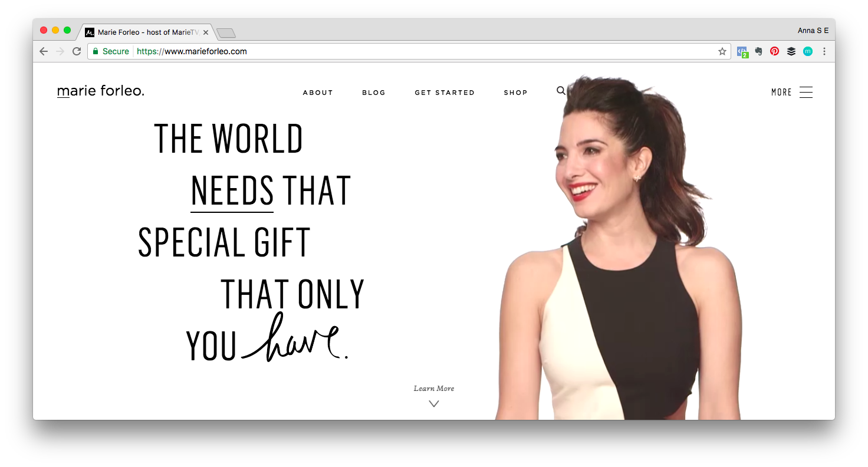This screenshot has height=467, width=868.
Task: Open the Chrome three-dot menu
Action: coord(824,51)
